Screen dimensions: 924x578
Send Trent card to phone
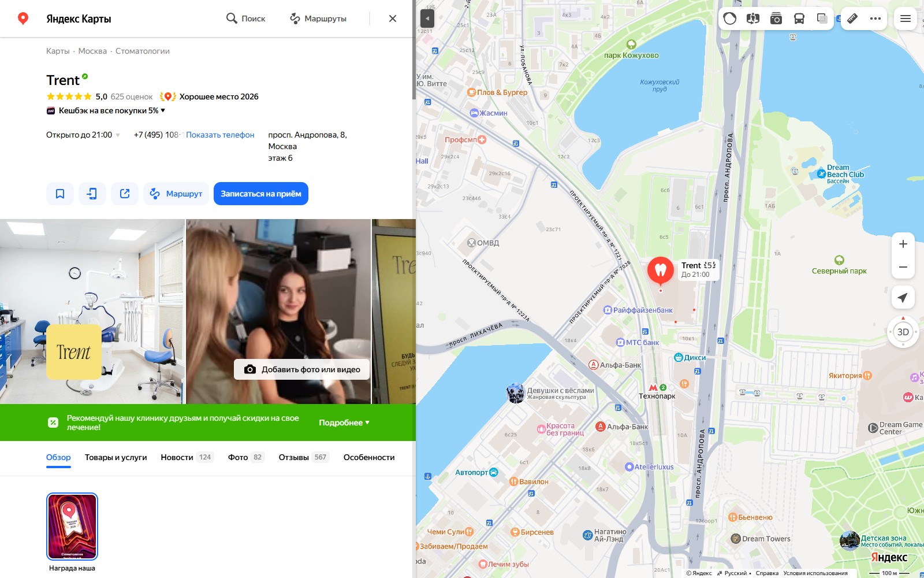(92, 194)
